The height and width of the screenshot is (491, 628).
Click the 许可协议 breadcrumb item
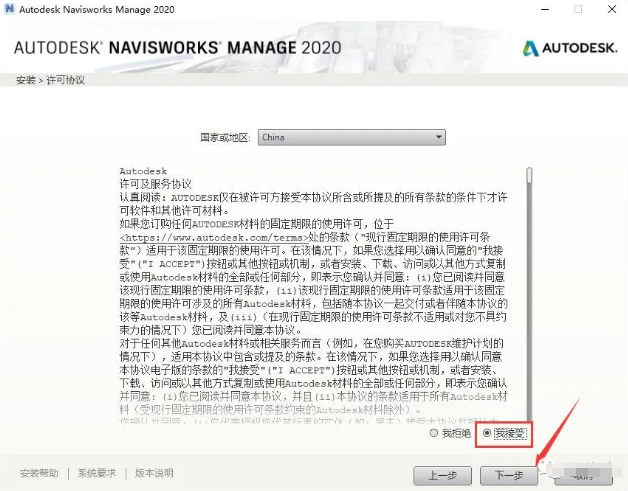point(66,80)
